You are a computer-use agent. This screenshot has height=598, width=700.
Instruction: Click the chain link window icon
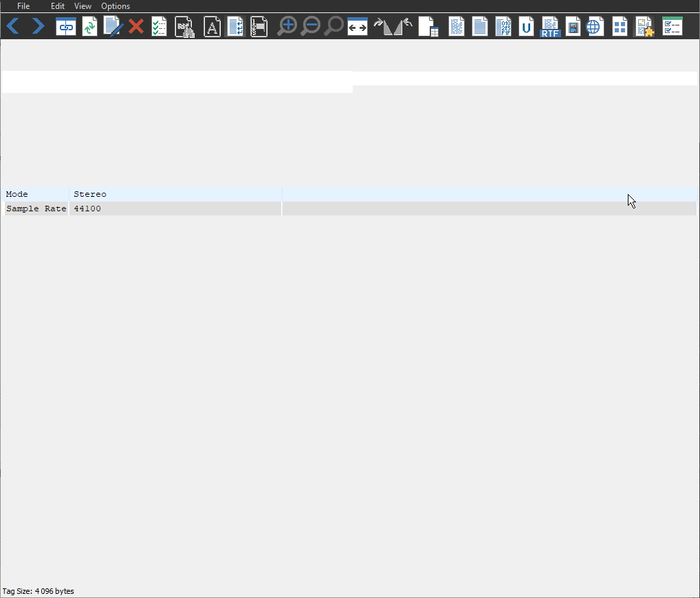[x=65, y=26]
